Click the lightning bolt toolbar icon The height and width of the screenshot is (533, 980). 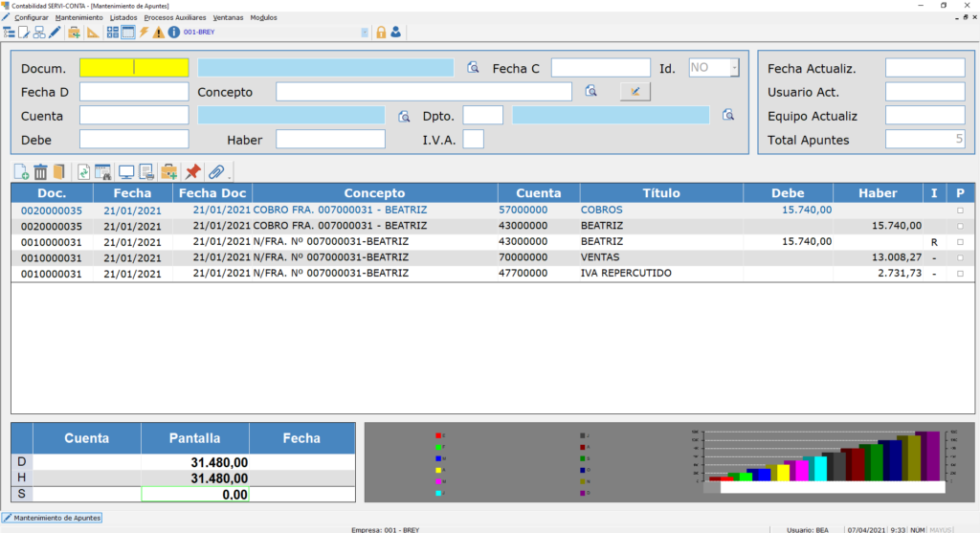coord(144,33)
